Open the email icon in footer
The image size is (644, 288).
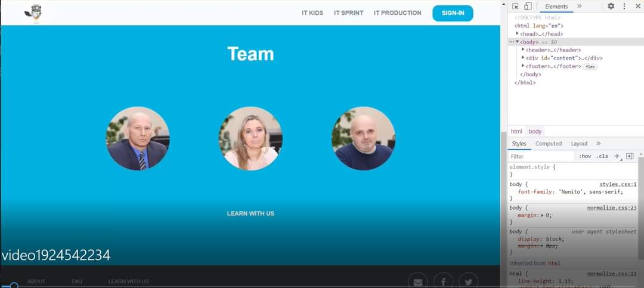coord(417,282)
